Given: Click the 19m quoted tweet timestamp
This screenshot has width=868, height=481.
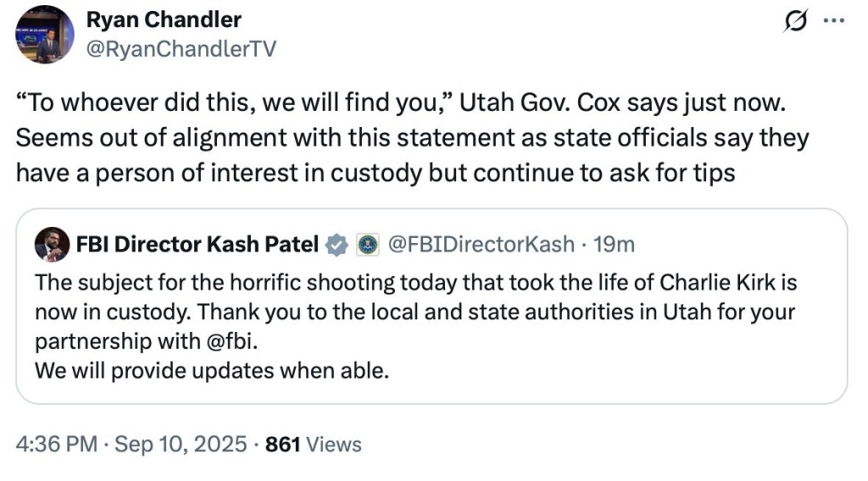Looking at the screenshot, I should tap(614, 245).
